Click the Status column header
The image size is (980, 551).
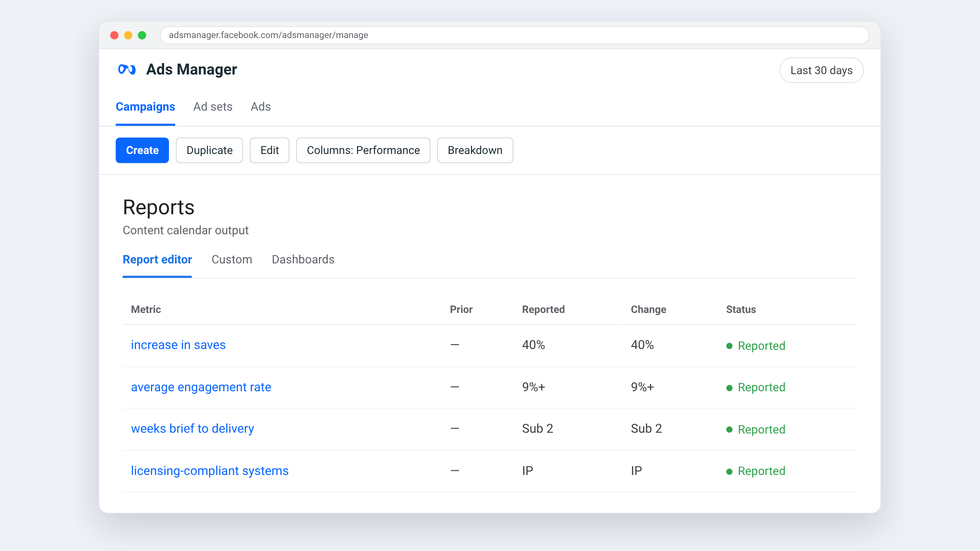(741, 309)
